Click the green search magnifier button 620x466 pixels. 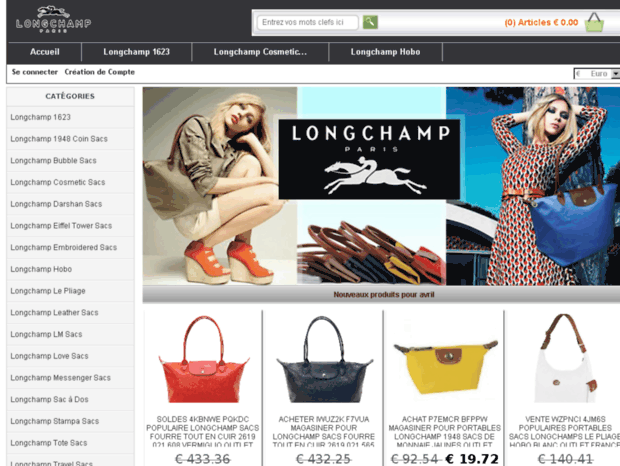370,22
